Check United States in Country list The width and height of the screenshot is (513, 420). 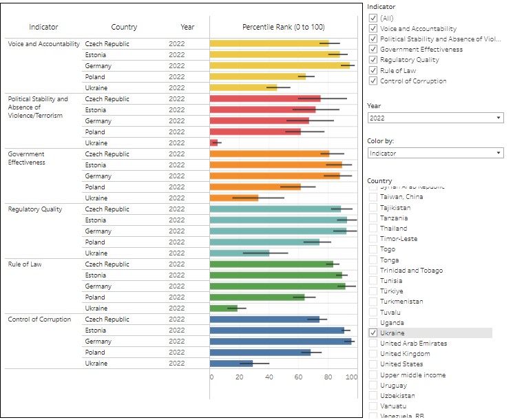pyautogui.click(x=373, y=364)
